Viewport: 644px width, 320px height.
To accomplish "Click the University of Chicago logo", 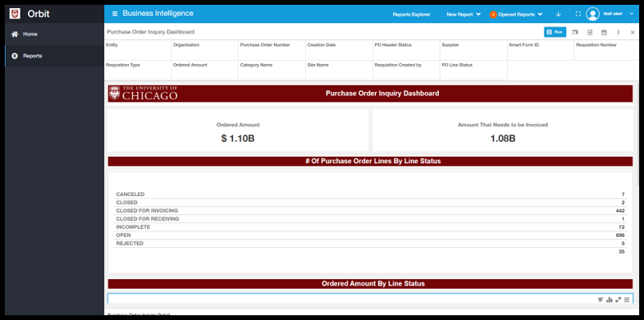I will [143, 93].
